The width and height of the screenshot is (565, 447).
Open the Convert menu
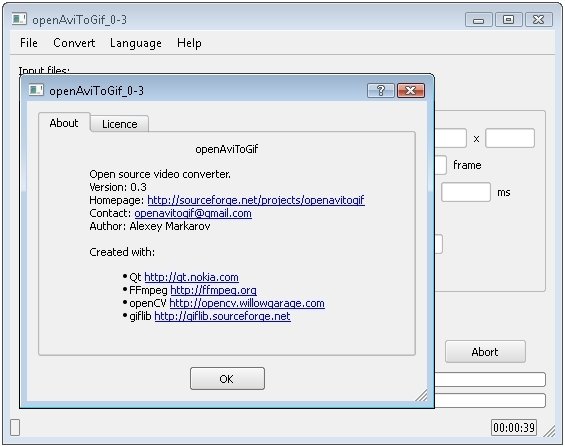(x=74, y=43)
